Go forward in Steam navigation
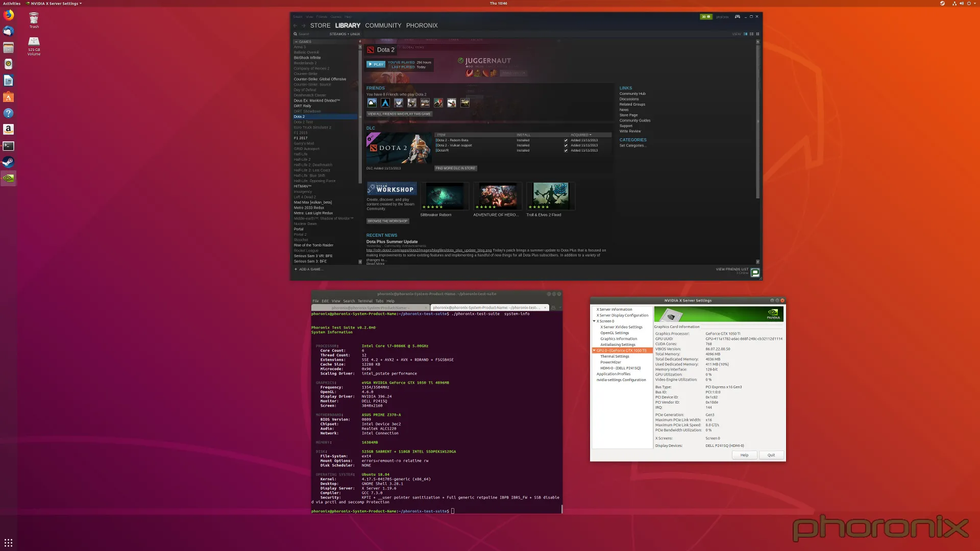 pos(304,26)
